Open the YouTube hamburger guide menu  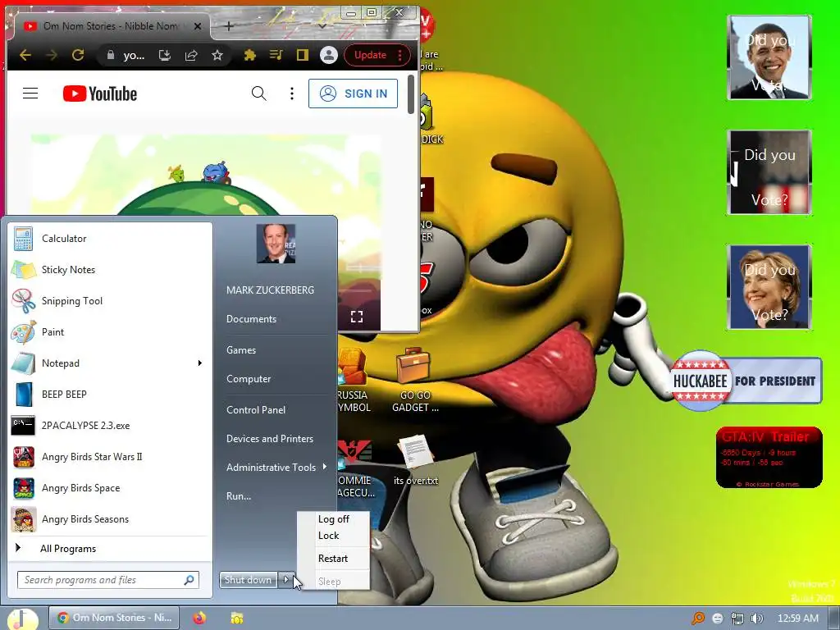(x=30, y=94)
